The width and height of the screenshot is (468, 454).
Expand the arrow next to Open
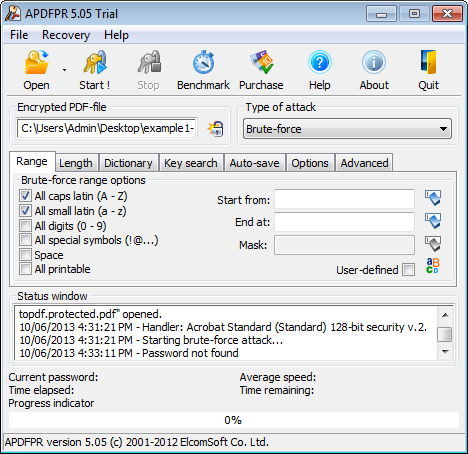click(x=64, y=70)
